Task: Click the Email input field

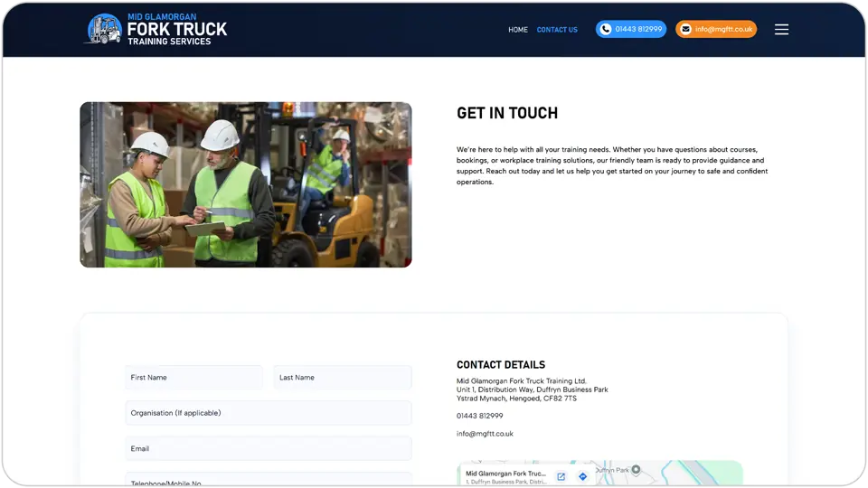Action: 268,448
